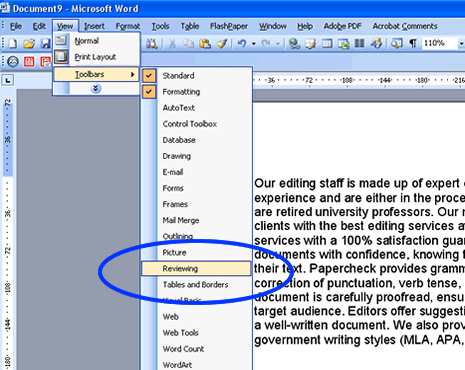
Task: Click the Cut scissors icon
Action: point(172,43)
